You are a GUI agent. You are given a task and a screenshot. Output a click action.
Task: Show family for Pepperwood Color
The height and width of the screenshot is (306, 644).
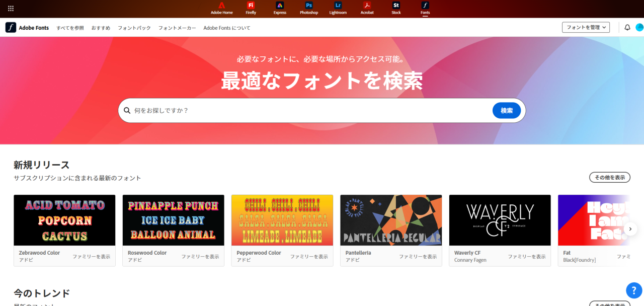coord(309,257)
